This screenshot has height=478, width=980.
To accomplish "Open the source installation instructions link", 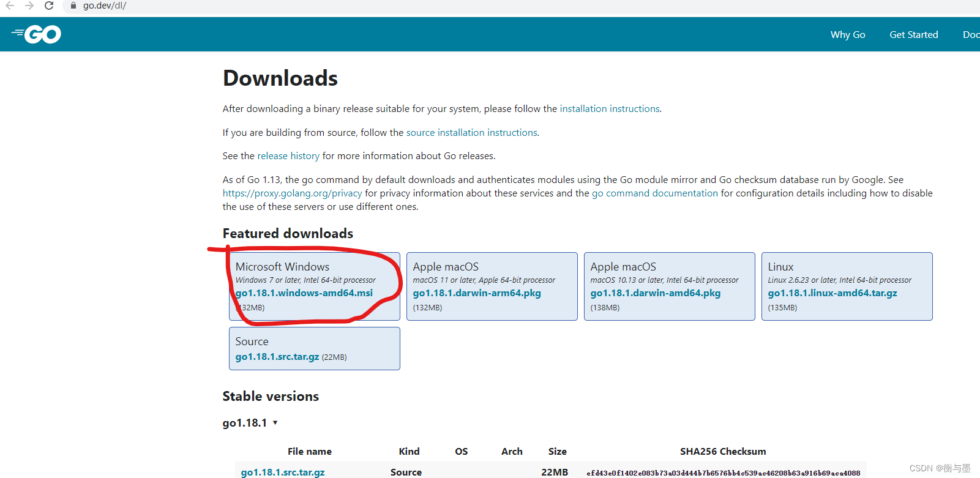I will (472, 133).
